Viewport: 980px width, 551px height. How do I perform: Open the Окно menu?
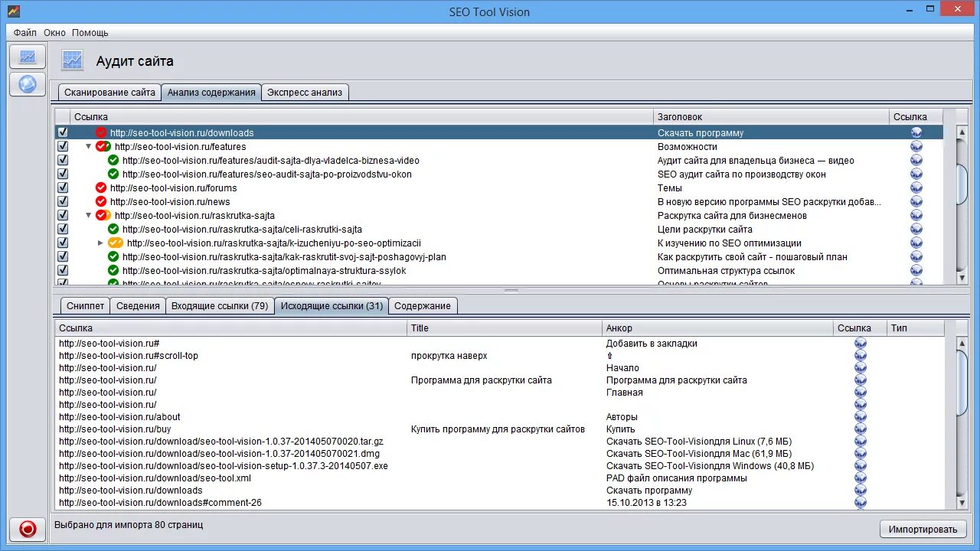(54, 33)
